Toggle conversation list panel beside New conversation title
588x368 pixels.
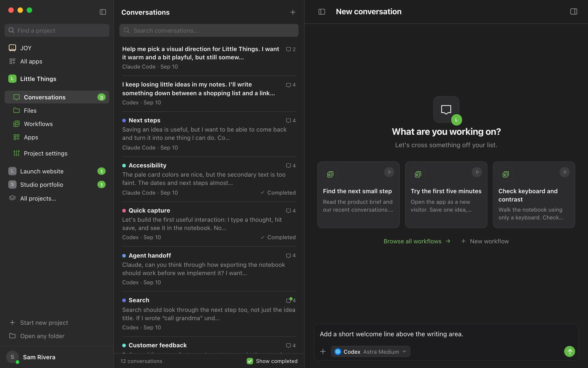click(322, 12)
